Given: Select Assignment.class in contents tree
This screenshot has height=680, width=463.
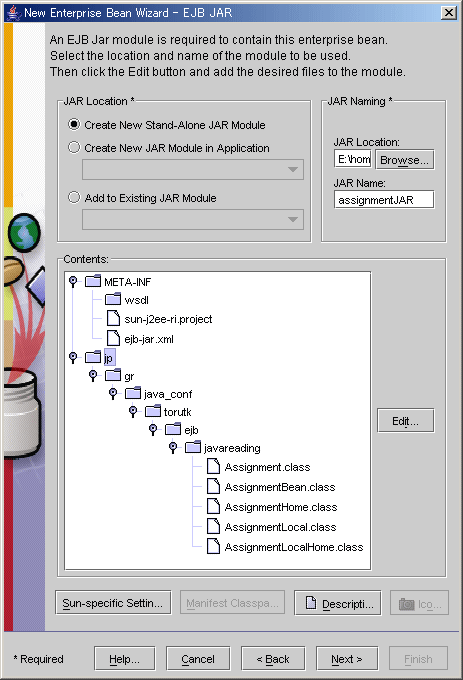Looking at the screenshot, I should point(267,467).
